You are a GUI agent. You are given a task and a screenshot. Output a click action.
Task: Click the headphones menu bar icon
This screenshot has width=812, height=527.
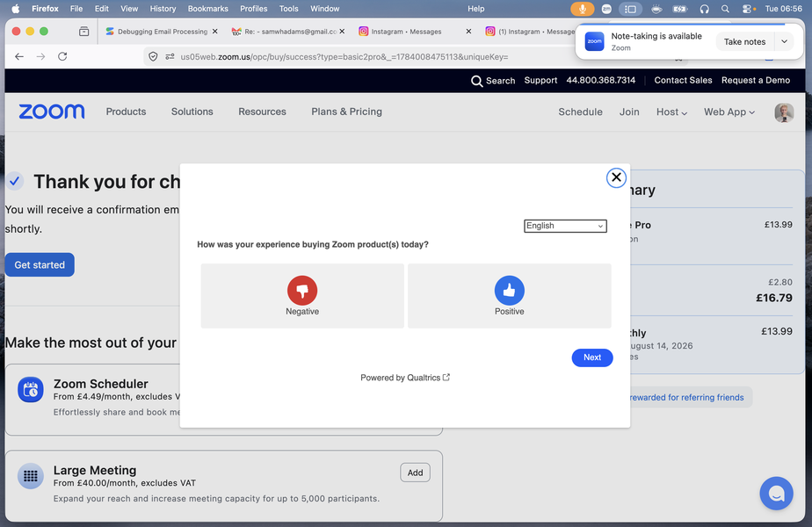[x=704, y=9]
